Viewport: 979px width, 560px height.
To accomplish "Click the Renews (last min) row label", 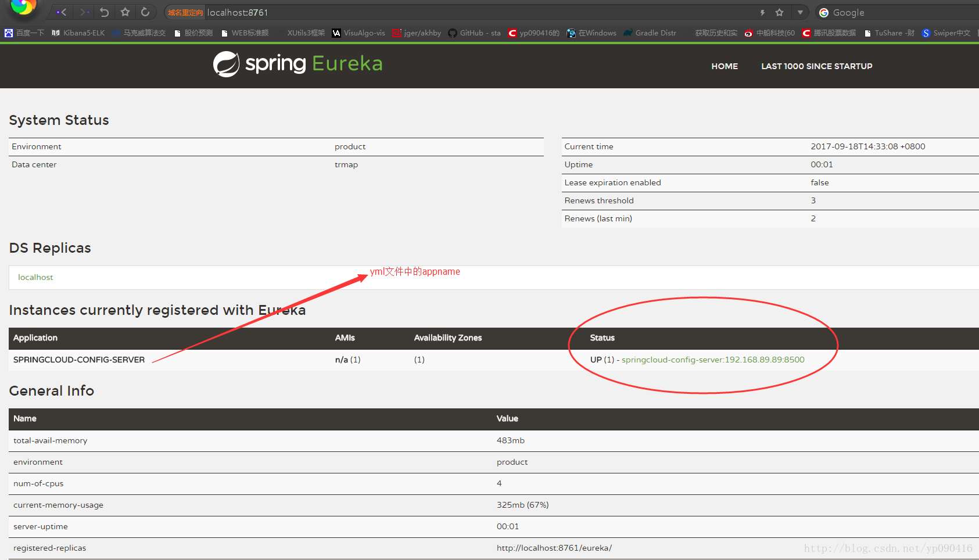I will tap(598, 218).
